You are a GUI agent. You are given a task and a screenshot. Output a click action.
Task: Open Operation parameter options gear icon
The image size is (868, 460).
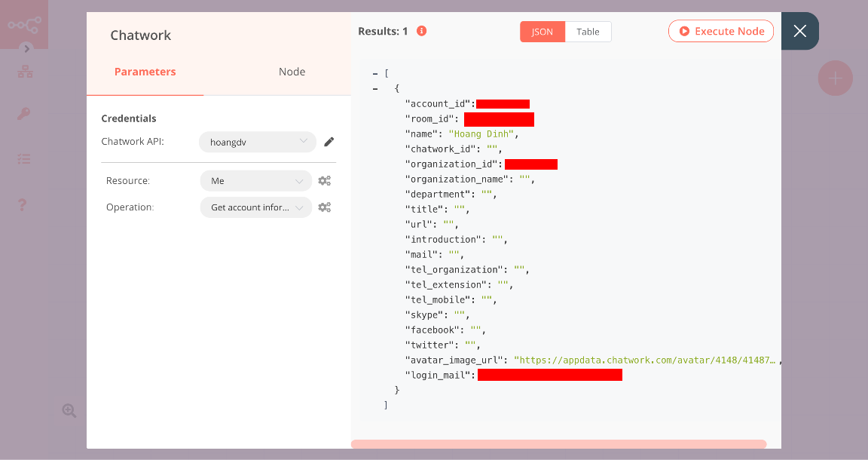325,207
